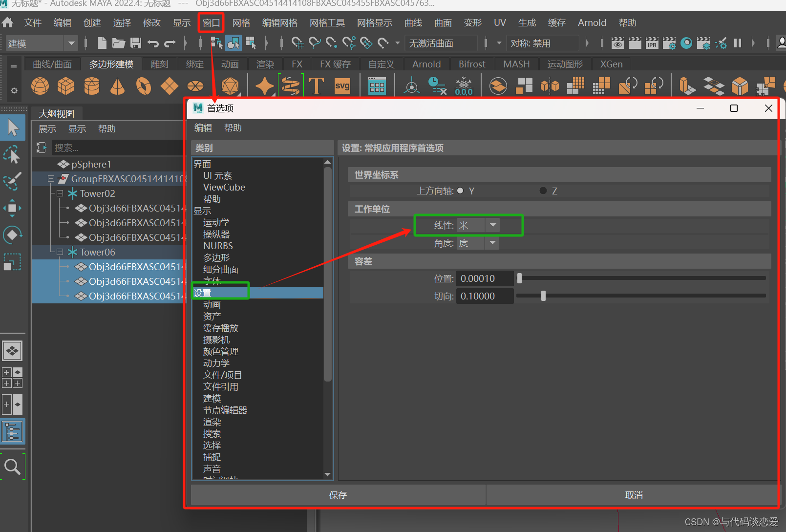Set up axis to Z
The image size is (786, 532).
coord(543,191)
